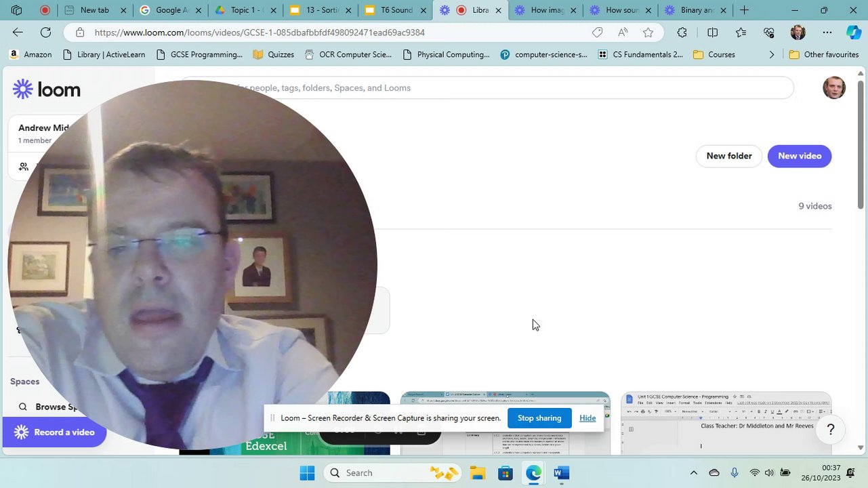Go back with browser back arrow
Screen dimensions: 868x488
pos(18,33)
